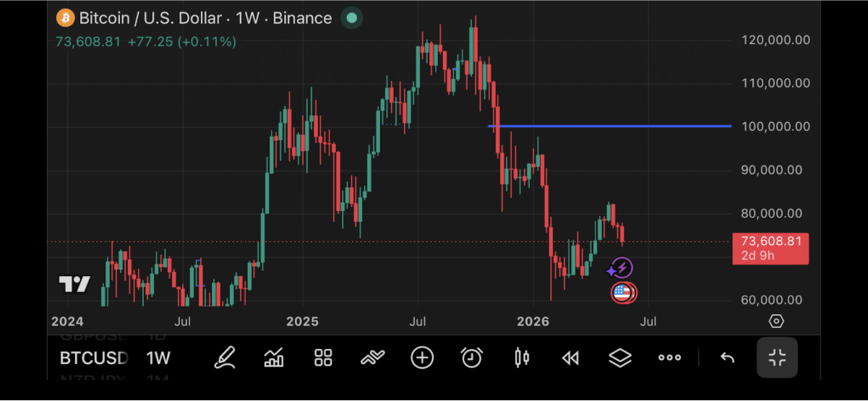Toggle the green market status indicator
This screenshot has width=868, height=401.
pyautogui.click(x=351, y=18)
